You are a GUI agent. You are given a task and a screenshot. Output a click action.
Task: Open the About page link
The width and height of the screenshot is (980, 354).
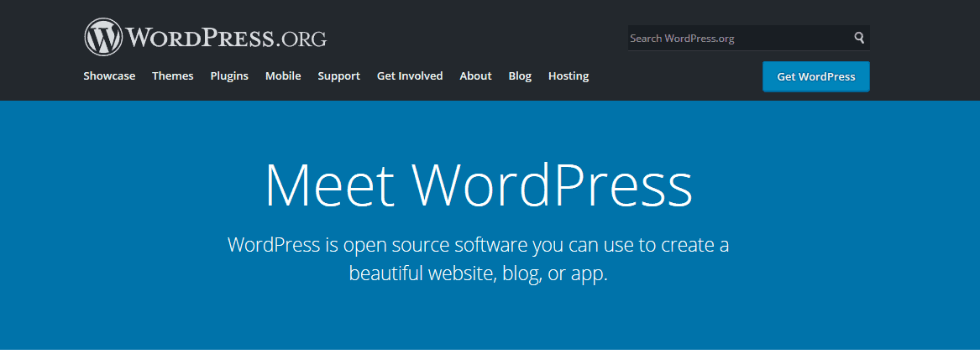pos(475,76)
